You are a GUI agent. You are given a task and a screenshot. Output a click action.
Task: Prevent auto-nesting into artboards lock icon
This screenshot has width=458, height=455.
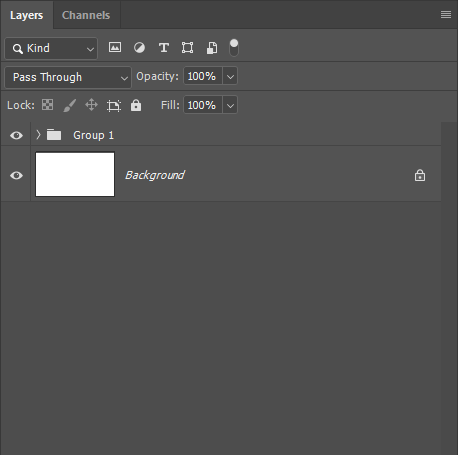114,106
